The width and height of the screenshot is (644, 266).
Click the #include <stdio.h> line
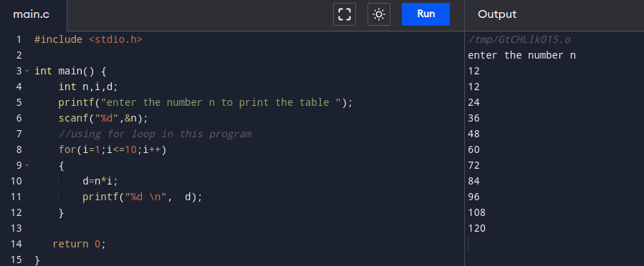coord(88,40)
